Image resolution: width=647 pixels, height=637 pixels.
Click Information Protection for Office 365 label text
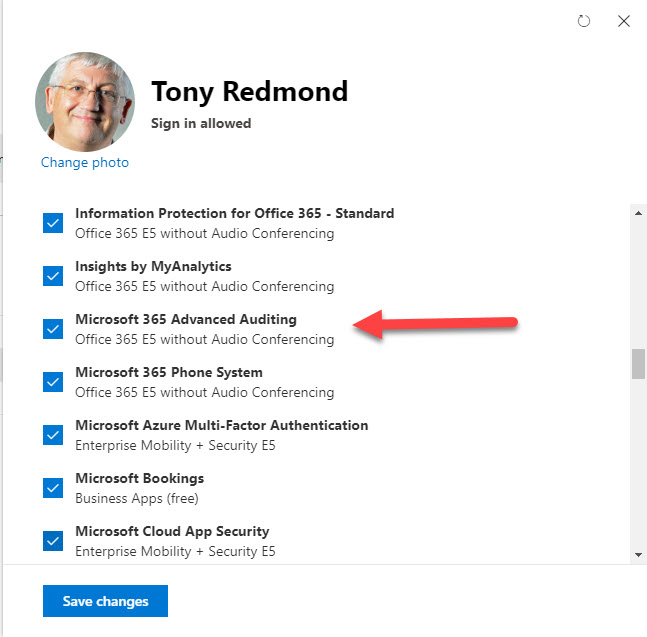[x=234, y=213]
